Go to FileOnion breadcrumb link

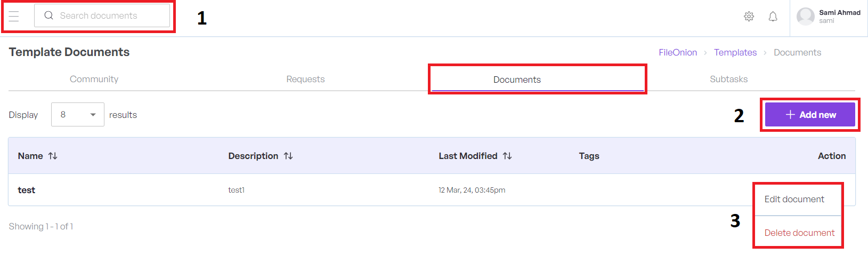(677, 52)
